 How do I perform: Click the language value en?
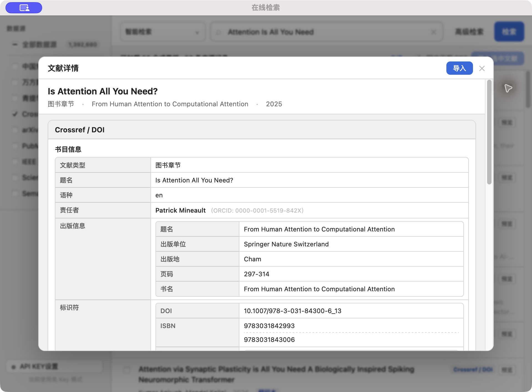click(x=159, y=195)
